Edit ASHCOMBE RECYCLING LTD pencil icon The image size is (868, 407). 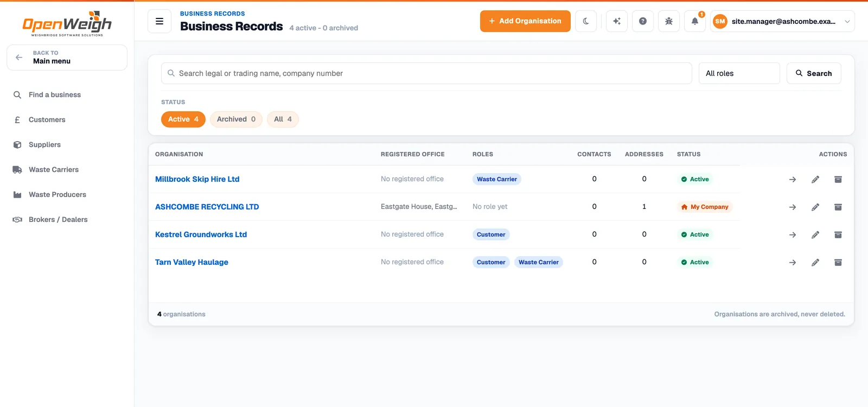coord(815,207)
